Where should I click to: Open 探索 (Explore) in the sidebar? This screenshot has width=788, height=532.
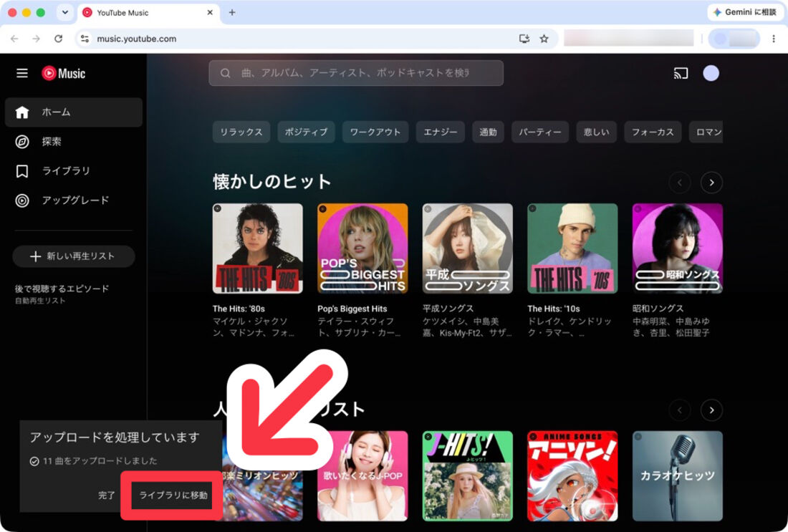tap(73, 142)
